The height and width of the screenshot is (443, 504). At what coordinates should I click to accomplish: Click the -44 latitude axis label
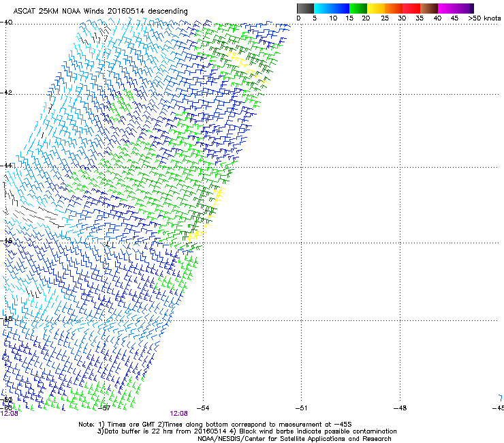click(6, 166)
